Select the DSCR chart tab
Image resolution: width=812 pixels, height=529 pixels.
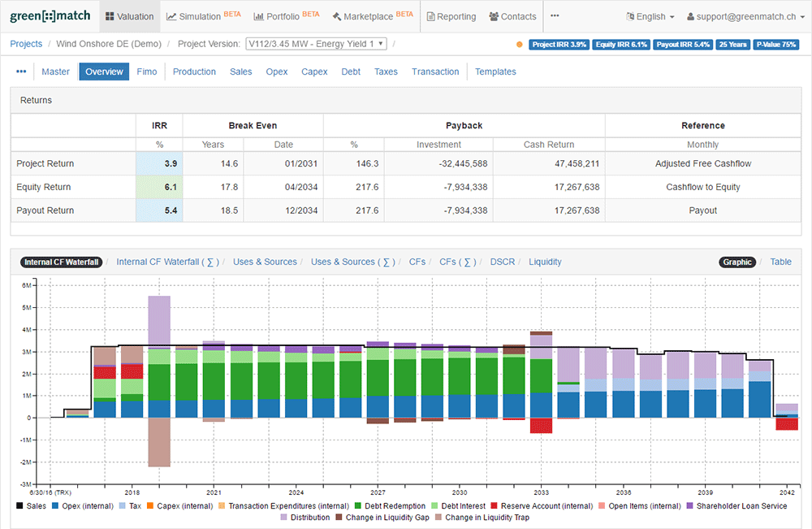[x=503, y=262]
